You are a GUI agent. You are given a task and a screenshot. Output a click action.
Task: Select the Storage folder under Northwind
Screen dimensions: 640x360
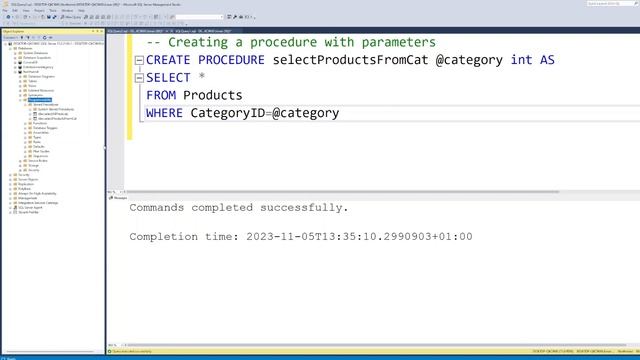point(33,166)
